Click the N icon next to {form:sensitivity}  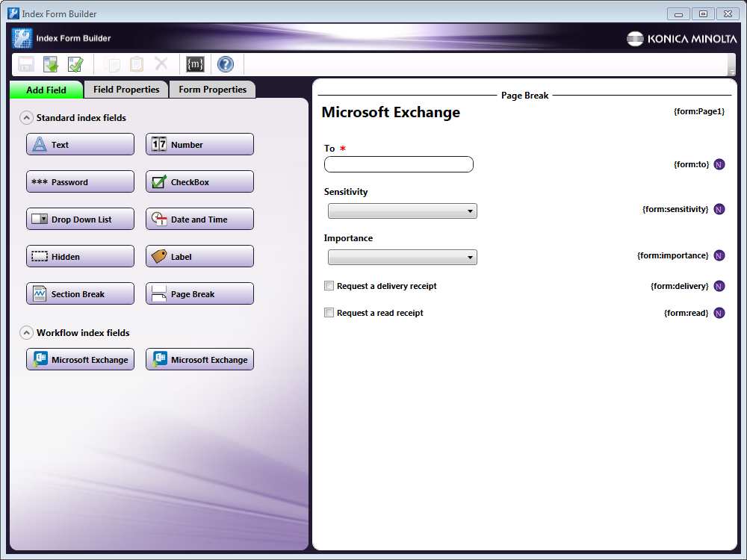[719, 209]
